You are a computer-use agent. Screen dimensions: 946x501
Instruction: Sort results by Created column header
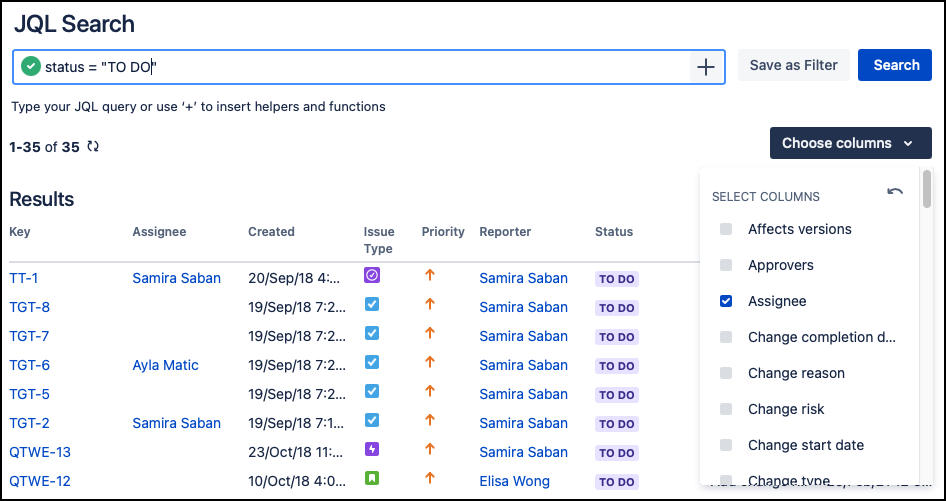[271, 232]
